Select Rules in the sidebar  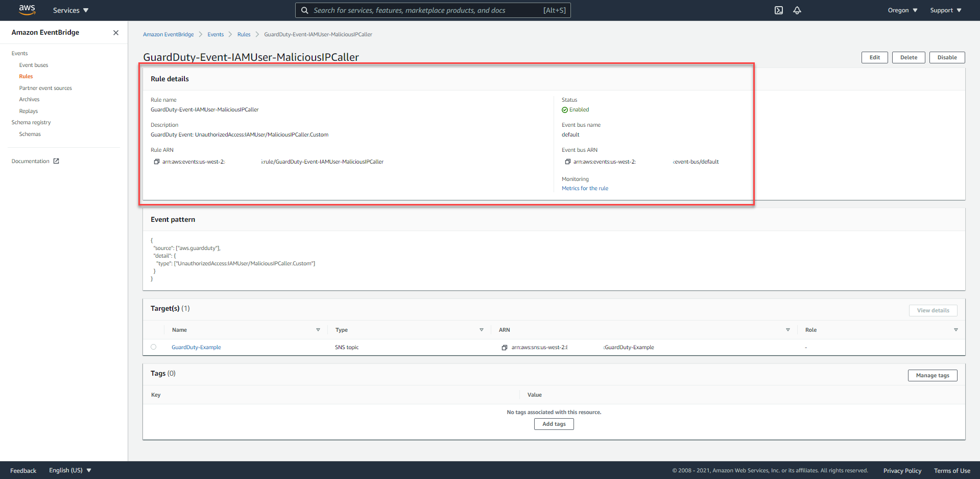point(26,76)
